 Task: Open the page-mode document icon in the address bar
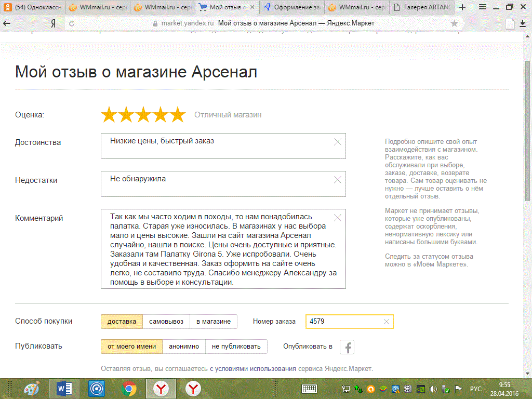[510, 24]
